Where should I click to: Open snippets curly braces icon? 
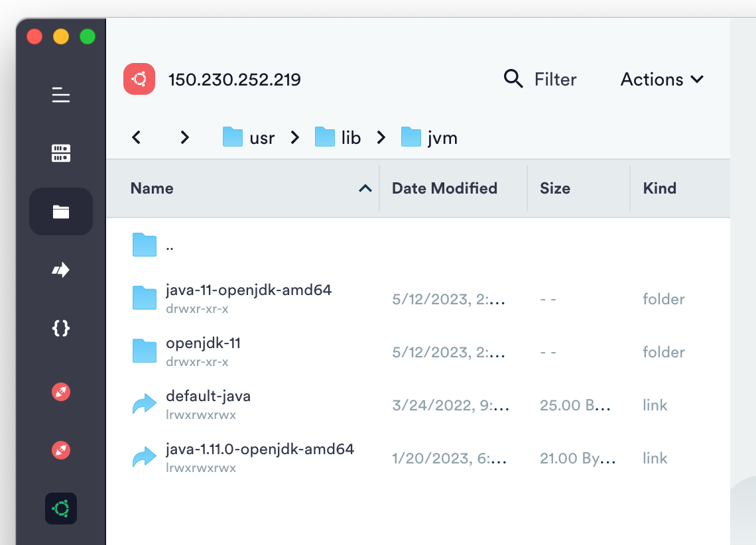pos(61,328)
